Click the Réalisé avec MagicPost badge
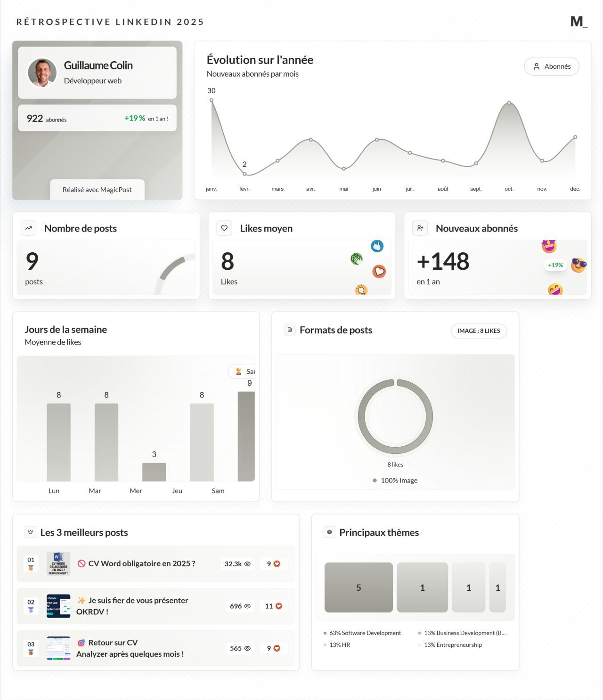 coord(97,190)
